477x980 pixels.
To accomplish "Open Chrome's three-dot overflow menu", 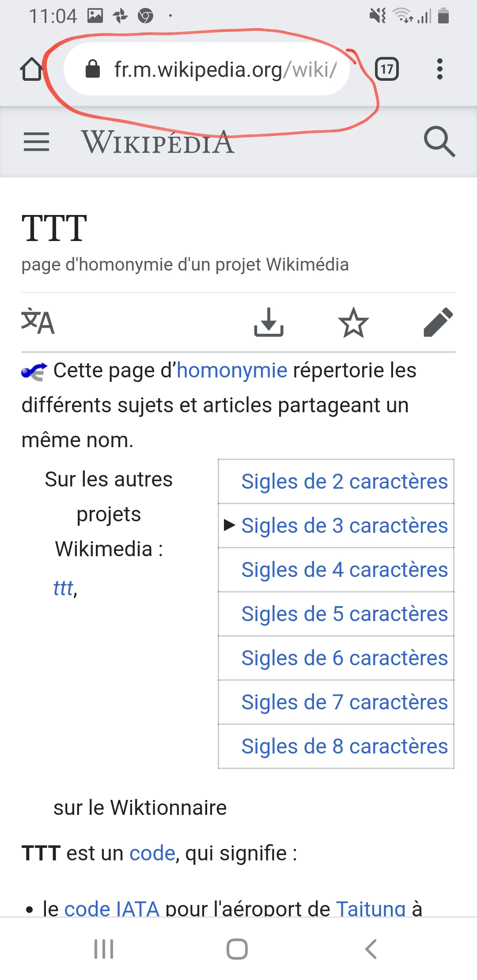I will (x=439, y=69).
